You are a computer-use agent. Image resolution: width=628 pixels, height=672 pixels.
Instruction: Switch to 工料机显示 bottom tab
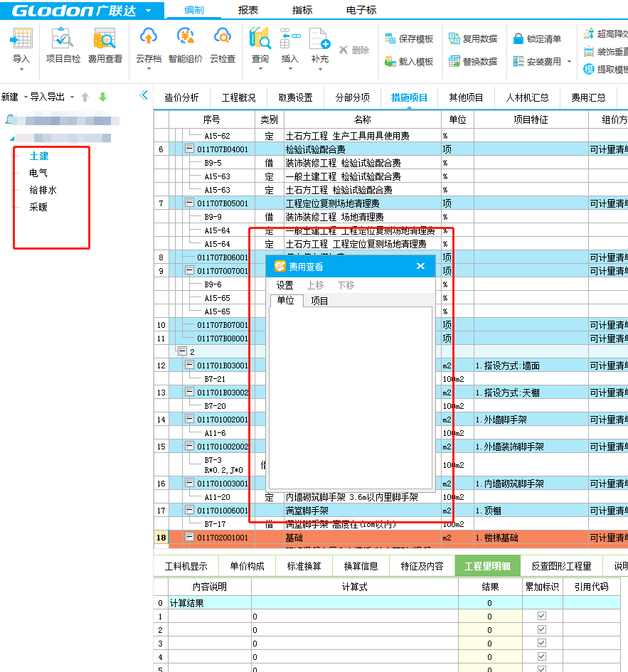186,566
